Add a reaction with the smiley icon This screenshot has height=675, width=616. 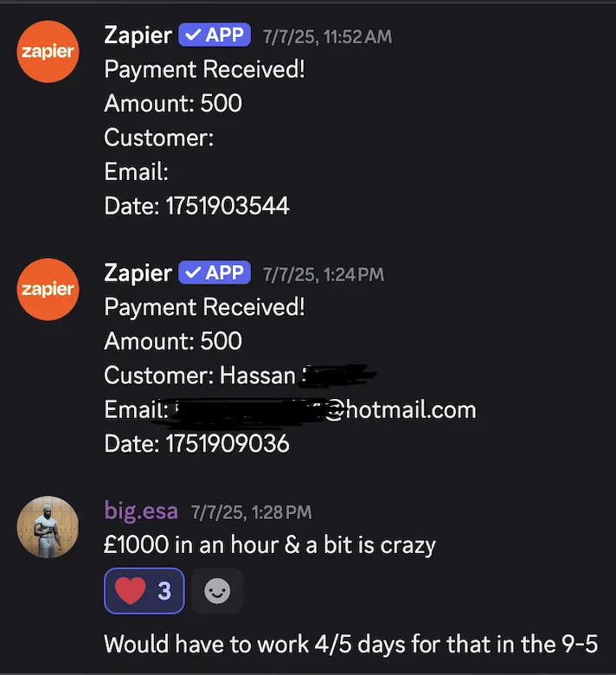point(217,590)
